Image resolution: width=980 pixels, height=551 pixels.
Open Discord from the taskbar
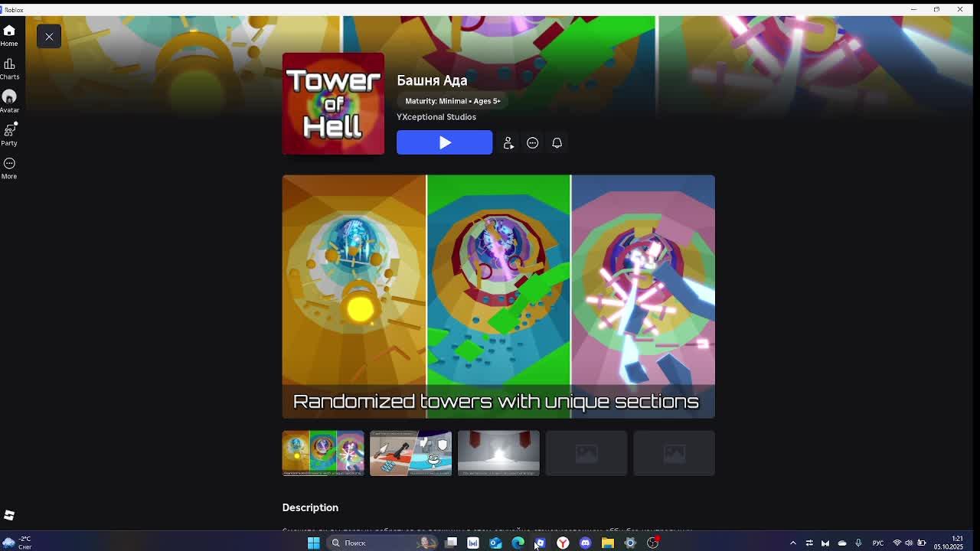[586, 543]
